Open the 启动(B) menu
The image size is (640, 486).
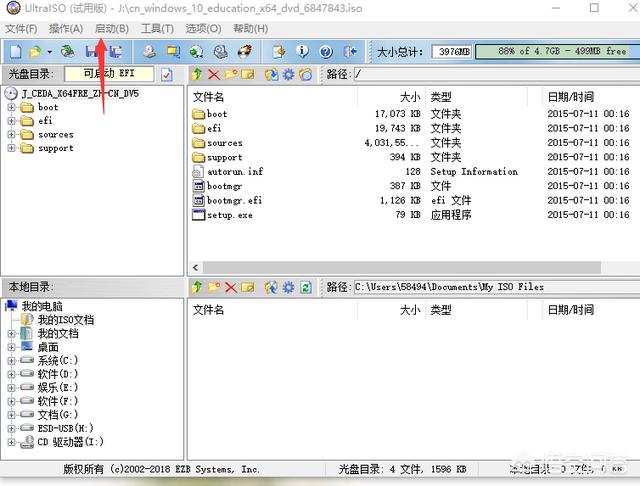pos(111,29)
